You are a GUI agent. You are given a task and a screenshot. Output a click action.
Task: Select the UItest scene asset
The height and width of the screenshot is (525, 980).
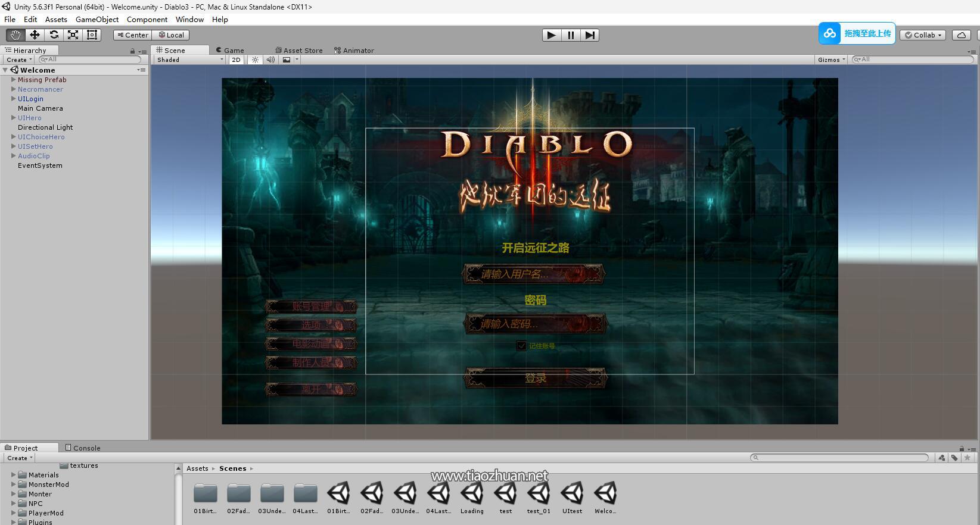click(572, 498)
